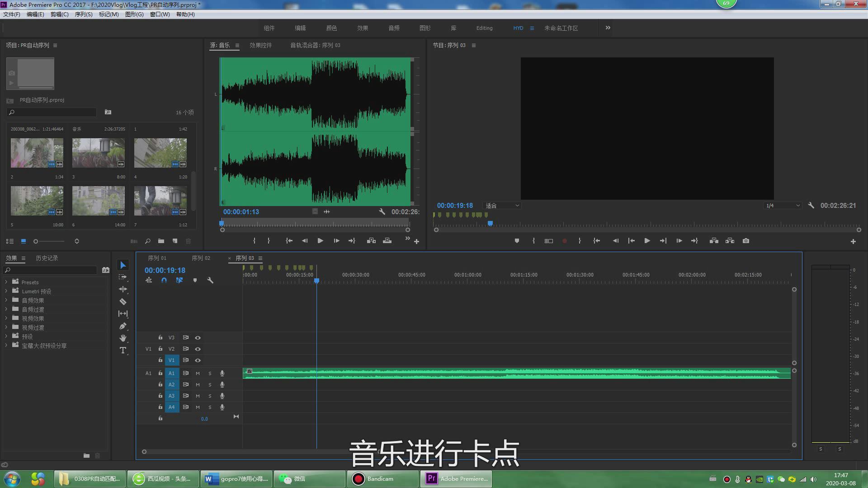Screen dimensions: 868x488
Task: Click Insert button in Source monitor
Action: pos(371,241)
